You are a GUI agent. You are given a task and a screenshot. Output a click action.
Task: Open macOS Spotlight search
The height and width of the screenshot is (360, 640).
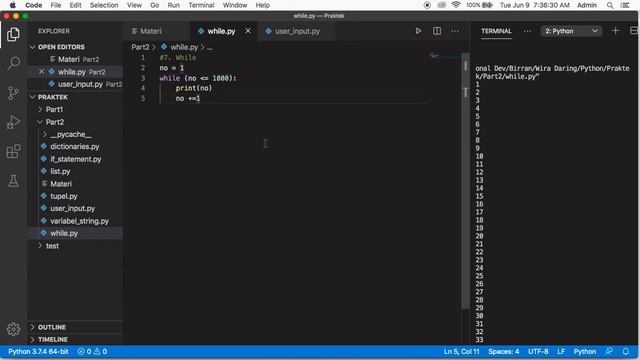pyautogui.click(x=610, y=5)
